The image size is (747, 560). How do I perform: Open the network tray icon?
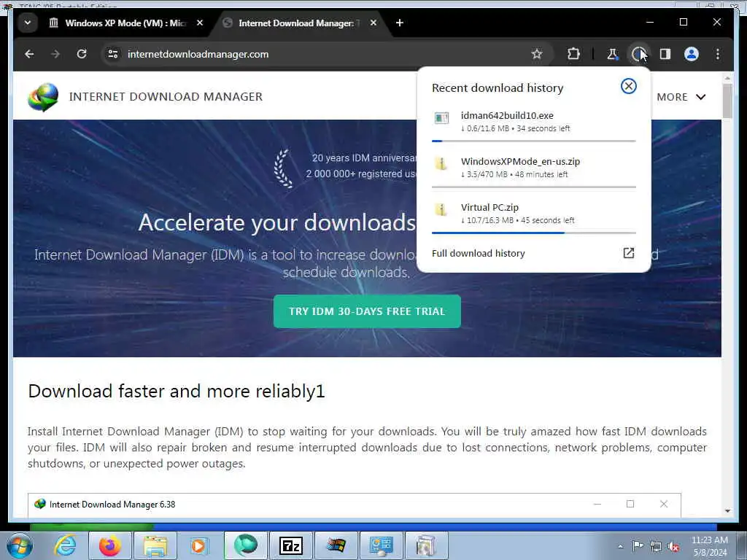(x=656, y=547)
